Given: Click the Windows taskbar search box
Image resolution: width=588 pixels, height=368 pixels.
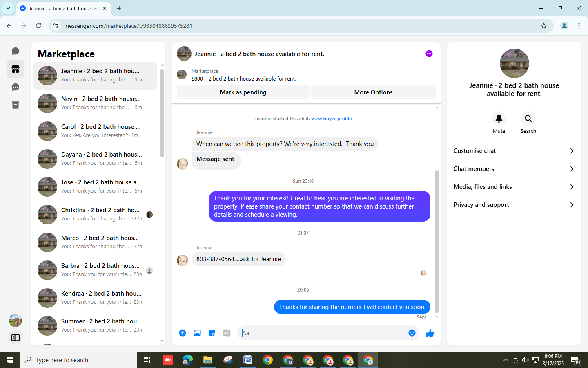Looking at the screenshot, I should pyautogui.click(x=78, y=360).
